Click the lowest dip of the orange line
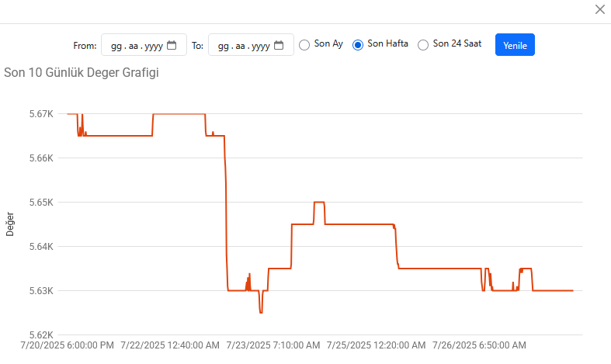Screen dimensions: 611x364 click(x=261, y=312)
